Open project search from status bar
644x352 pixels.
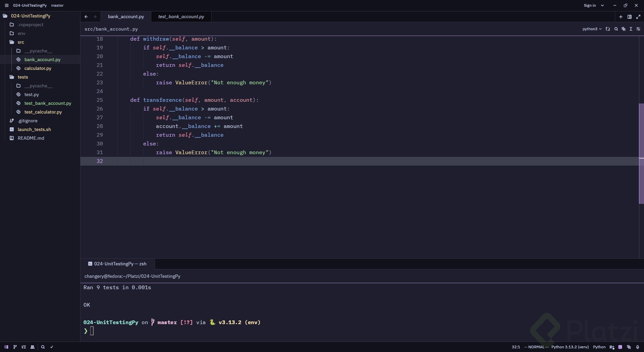(43, 347)
